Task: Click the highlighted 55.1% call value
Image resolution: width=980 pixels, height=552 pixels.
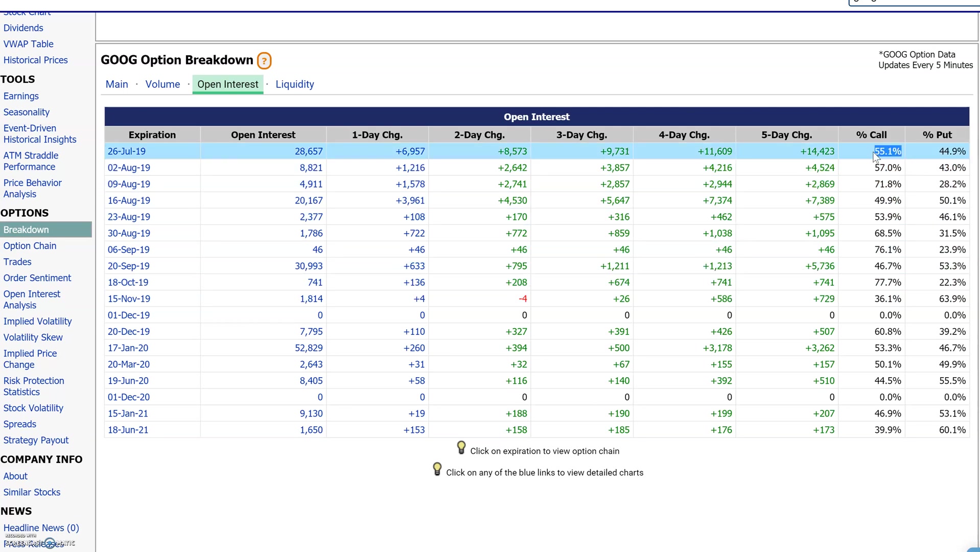Action: click(x=888, y=151)
